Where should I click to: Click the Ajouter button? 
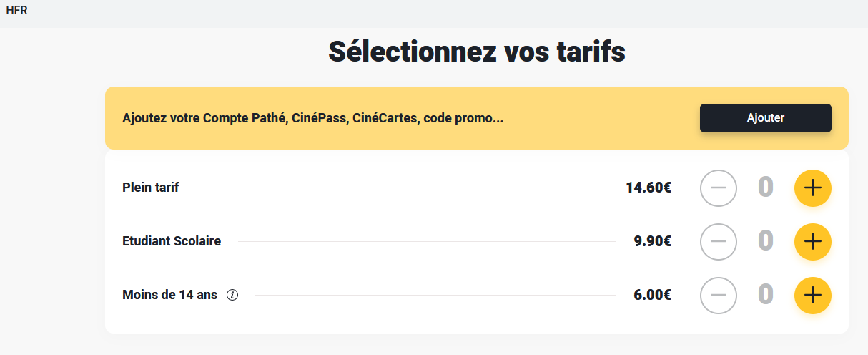click(x=765, y=118)
